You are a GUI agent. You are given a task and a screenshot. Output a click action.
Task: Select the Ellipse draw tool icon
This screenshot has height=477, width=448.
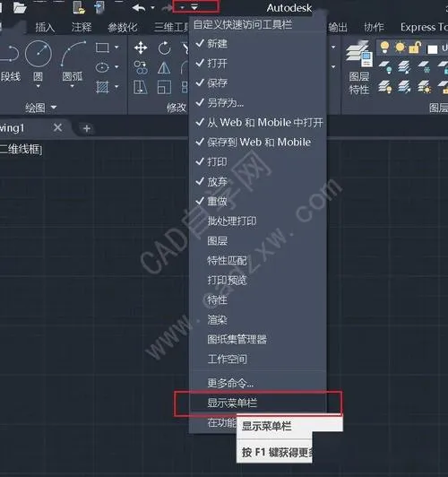tap(102, 67)
